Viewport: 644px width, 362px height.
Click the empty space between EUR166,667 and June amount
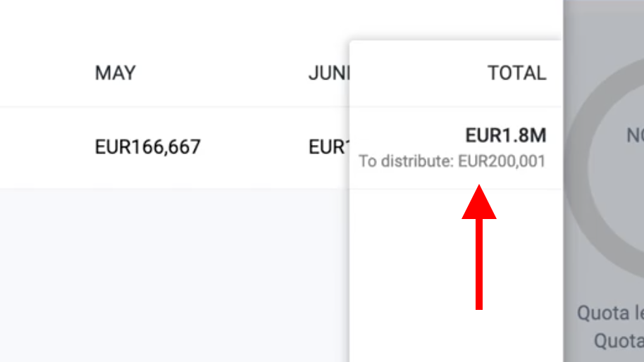[x=254, y=147]
